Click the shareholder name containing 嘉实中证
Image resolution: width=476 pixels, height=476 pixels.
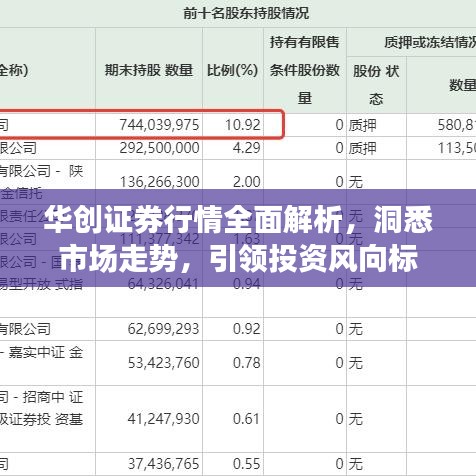click(41, 352)
